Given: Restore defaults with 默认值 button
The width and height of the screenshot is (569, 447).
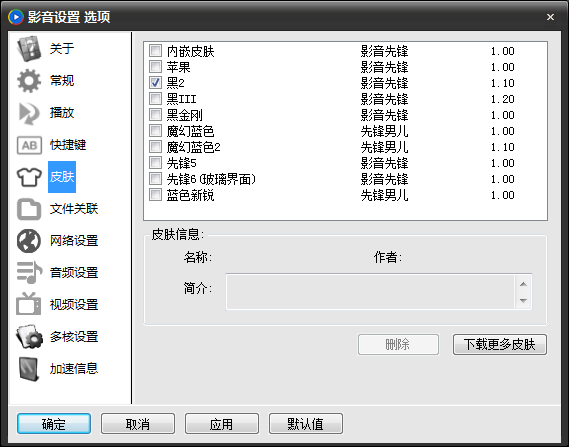Looking at the screenshot, I should [306, 423].
